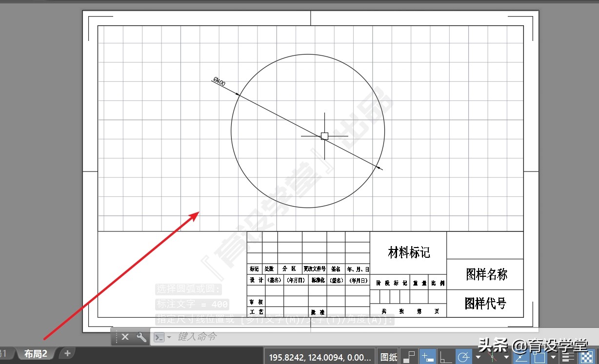
Task: Open the Polar Tracking settings dropdown arrow
Action: pyautogui.click(x=478, y=357)
